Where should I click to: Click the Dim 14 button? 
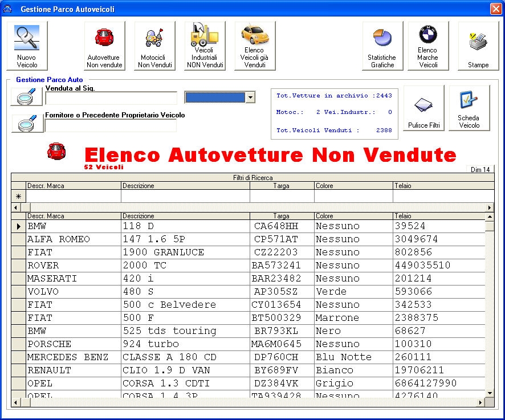[480, 169]
